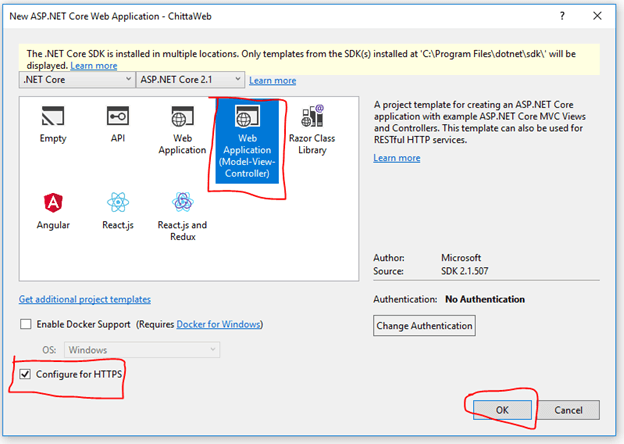624x444 pixels.
Task: Open the OS Windows dropdown
Action: coord(142,350)
